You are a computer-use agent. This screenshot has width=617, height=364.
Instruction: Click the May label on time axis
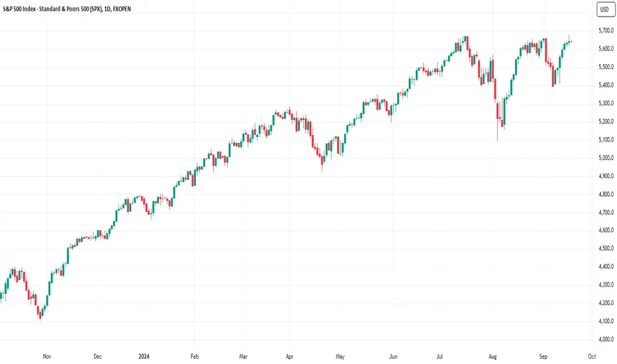point(340,357)
